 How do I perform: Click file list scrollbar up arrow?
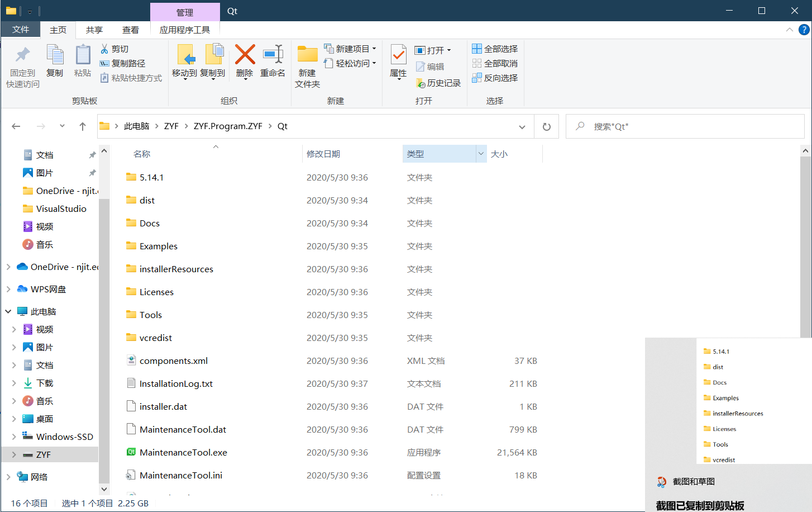tap(805, 151)
